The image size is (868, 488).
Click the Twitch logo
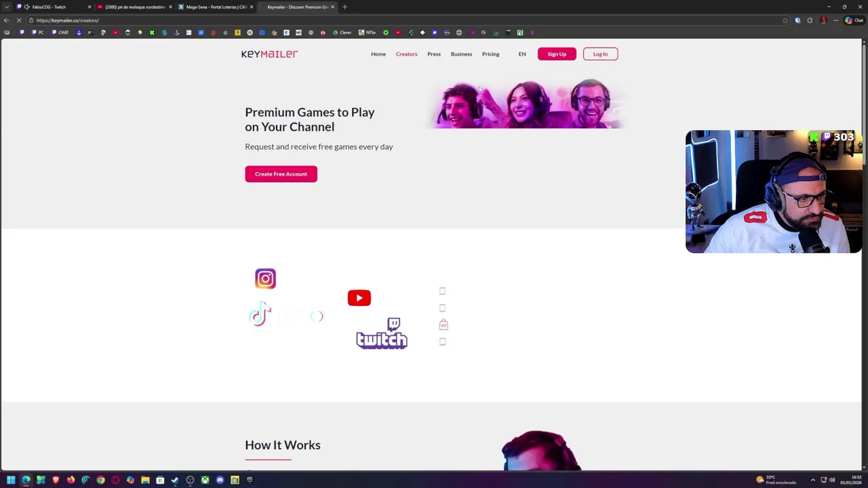pyautogui.click(x=381, y=333)
